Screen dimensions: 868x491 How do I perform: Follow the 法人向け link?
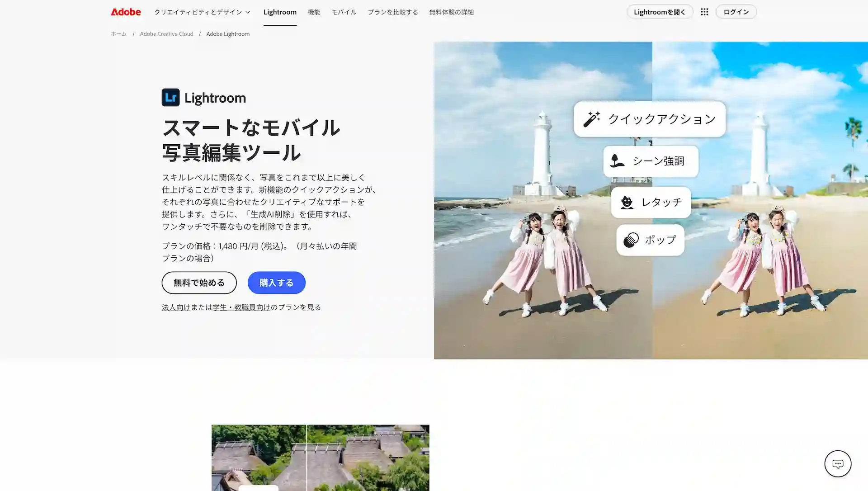(x=176, y=307)
